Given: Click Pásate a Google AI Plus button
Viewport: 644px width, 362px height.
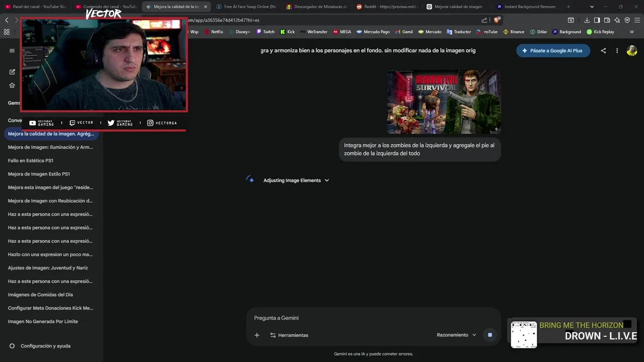Looking at the screenshot, I should click(x=553, y=51).
